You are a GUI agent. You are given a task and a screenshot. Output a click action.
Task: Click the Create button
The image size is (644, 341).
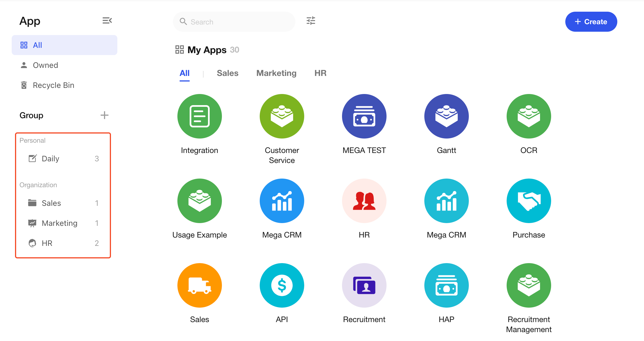tap(591, 22)
